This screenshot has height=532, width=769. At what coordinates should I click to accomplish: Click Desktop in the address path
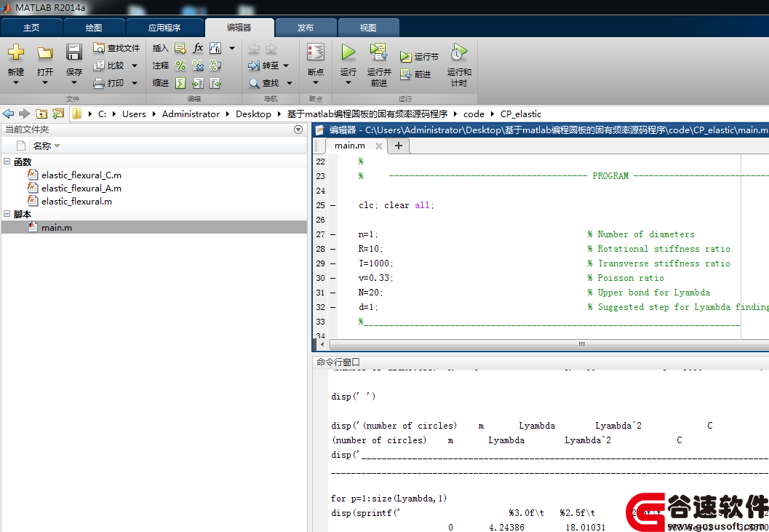pyautogui.click(x=254, y=114)
